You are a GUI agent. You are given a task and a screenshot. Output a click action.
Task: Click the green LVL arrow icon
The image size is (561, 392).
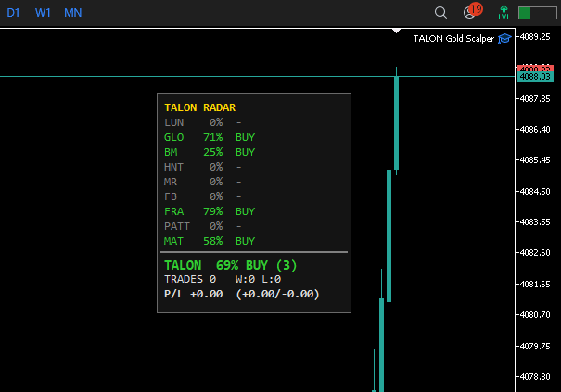click(504, 13)
